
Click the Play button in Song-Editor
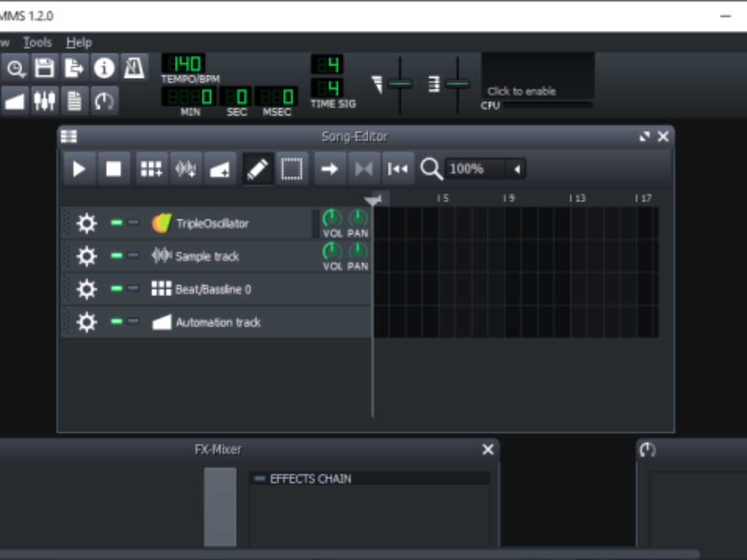(79, 169)
